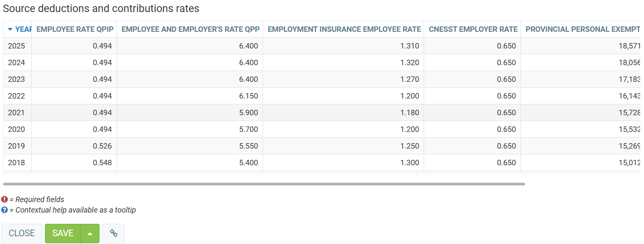Sort by EMPLOYMENT INSURANCE EMPLOYEE RATE header
Viewport: 644px width, 244px height.
pos(344,29)
